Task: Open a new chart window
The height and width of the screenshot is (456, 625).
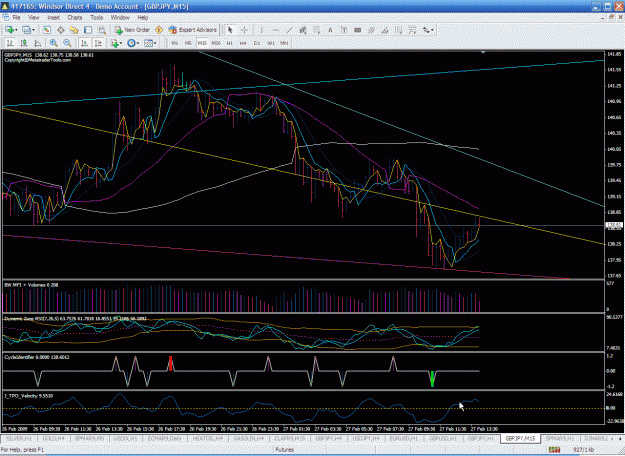Action: tap(9, 30)
